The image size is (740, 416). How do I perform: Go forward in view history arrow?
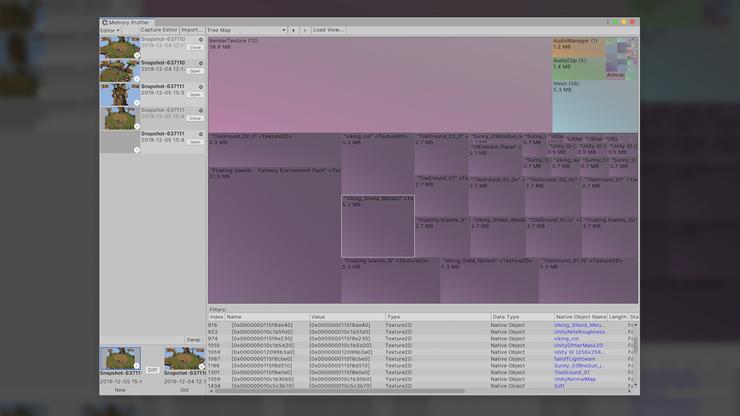(x=304, y=30)
